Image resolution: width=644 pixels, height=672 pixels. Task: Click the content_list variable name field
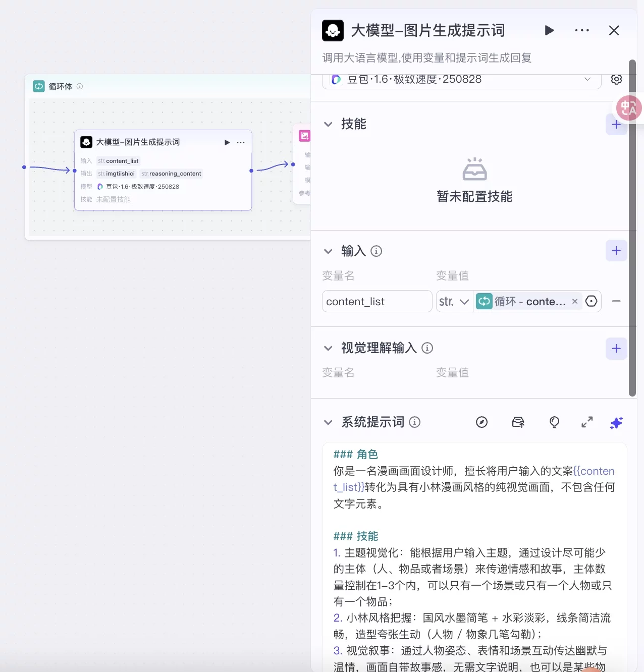(x=377, y=301)
